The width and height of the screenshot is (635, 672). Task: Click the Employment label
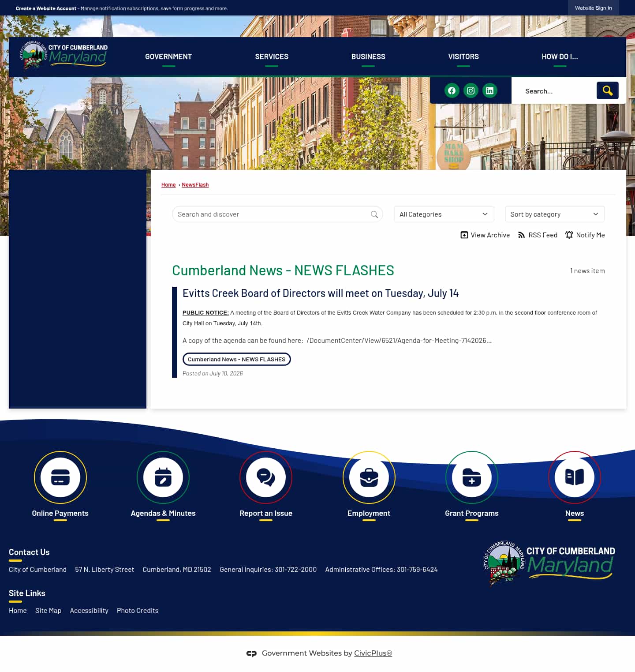(x=369, y=513)
